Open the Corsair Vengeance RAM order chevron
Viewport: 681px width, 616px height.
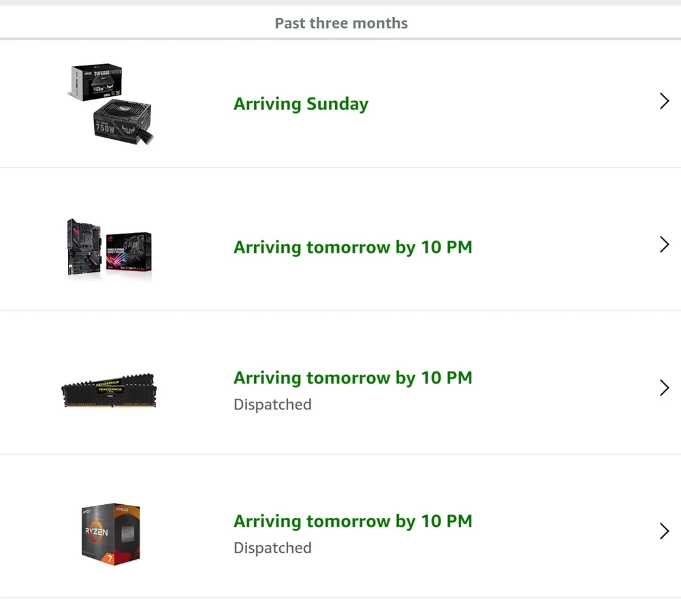click(664, 388)
